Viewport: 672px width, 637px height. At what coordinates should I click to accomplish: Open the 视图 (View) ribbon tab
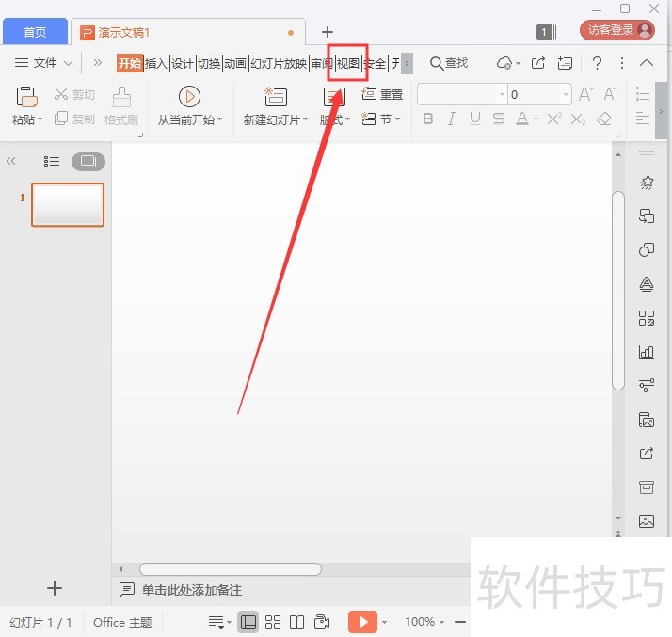347,63
